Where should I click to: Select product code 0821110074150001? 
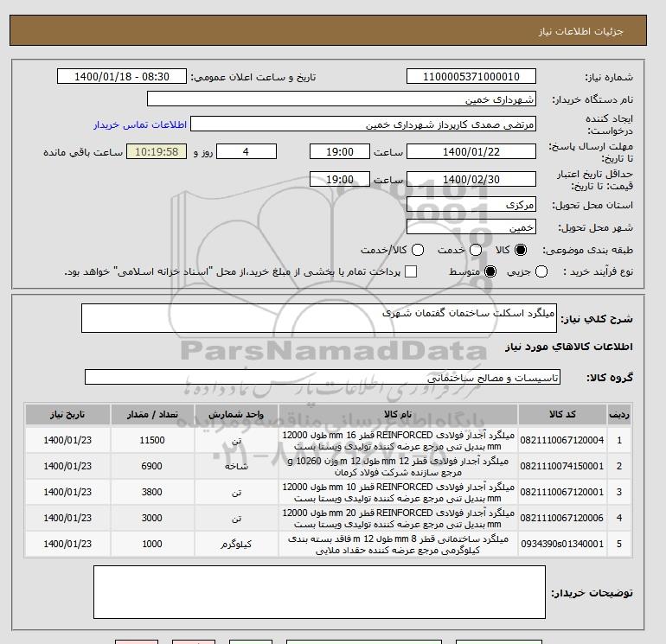point(562,466)
